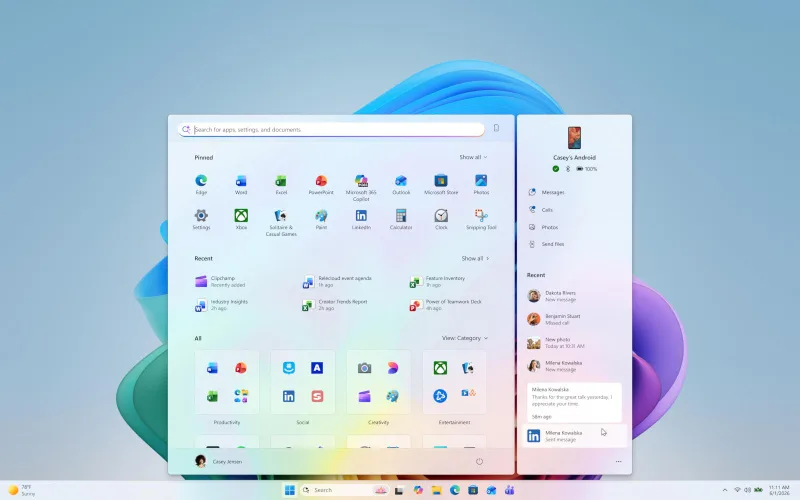The height and width of the screenshot is (500, 800).
Task: Open Edge from the taskbar
Action: pyautogui.click(x=455, y=490)
